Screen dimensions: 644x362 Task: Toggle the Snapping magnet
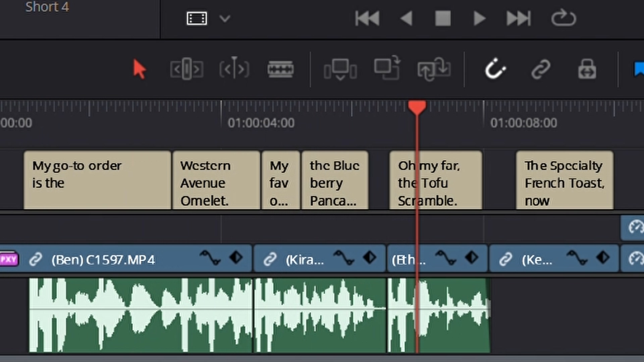[x=495, y=69]
